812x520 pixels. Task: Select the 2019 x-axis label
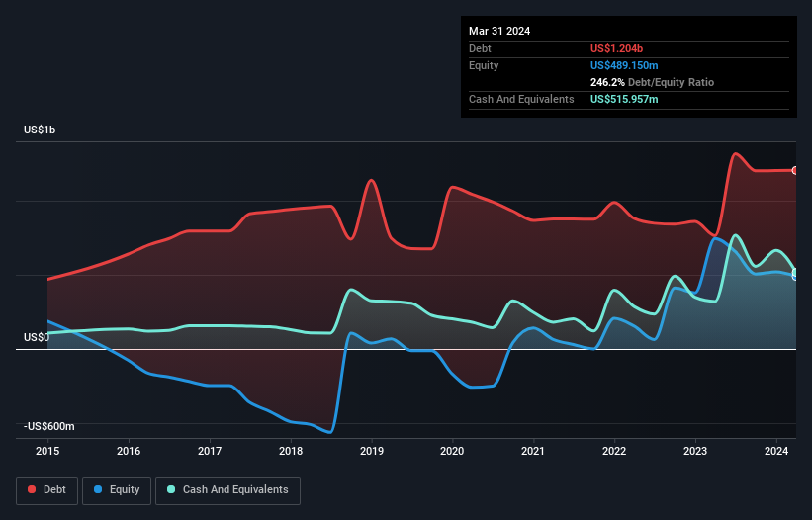click(x=372, y=451)
